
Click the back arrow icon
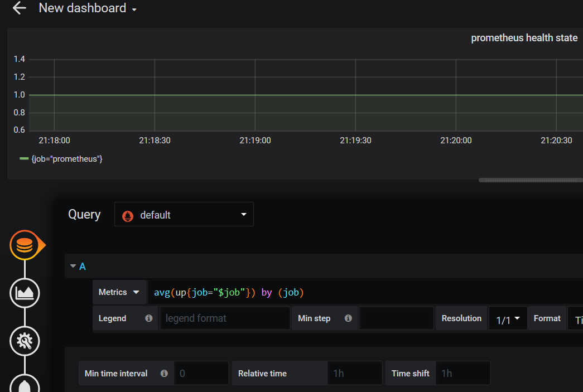tap(19, 8)
